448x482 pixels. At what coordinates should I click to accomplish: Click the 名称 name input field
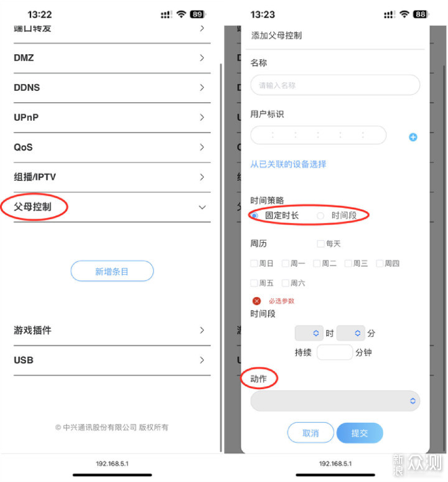click(335, 85)
